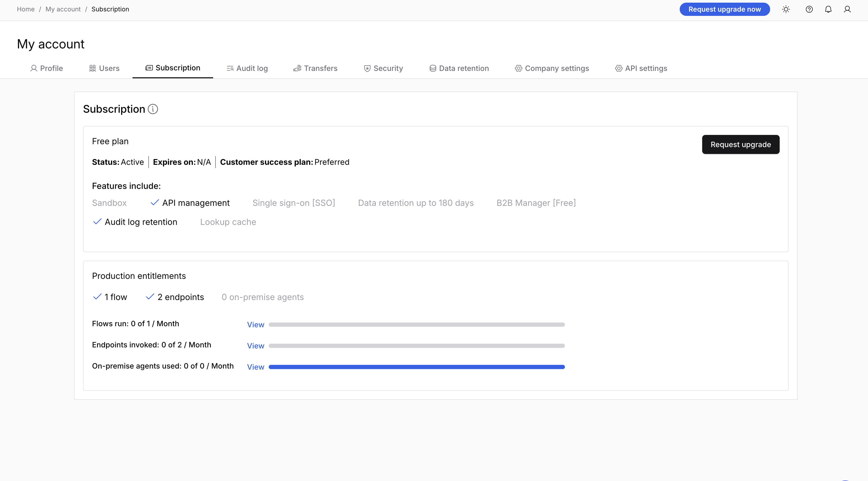Click the checkmark beside API management
The width and height of the screenshot is (868, 481).
(155, 202)
